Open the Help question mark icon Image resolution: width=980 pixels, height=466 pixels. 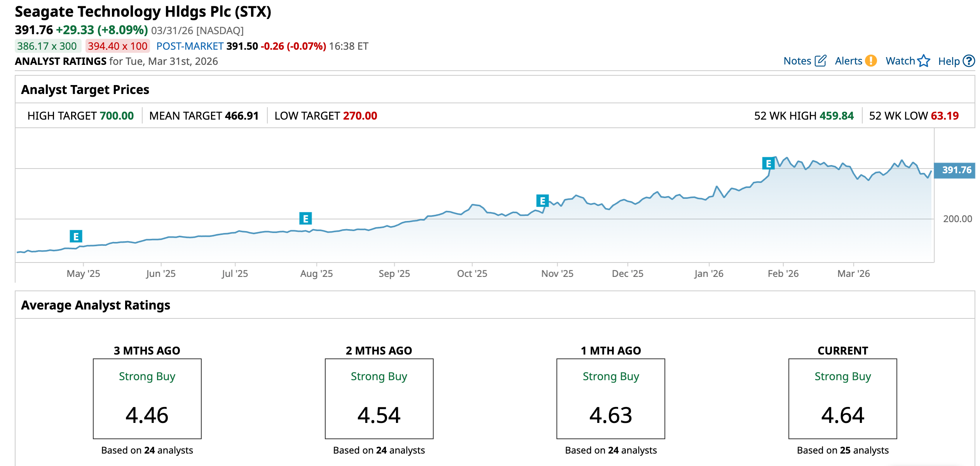coord(970,61)
